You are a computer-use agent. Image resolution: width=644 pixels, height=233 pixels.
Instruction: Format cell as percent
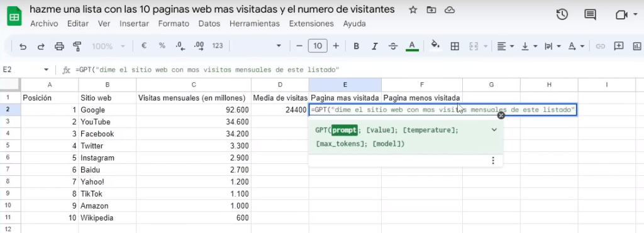click(162, 46)
